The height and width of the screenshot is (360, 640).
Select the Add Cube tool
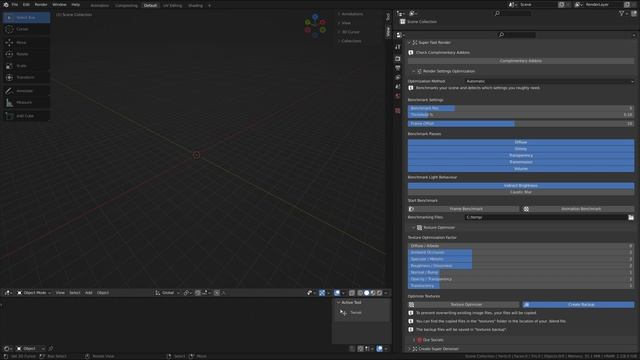click(x=27, y=116)
